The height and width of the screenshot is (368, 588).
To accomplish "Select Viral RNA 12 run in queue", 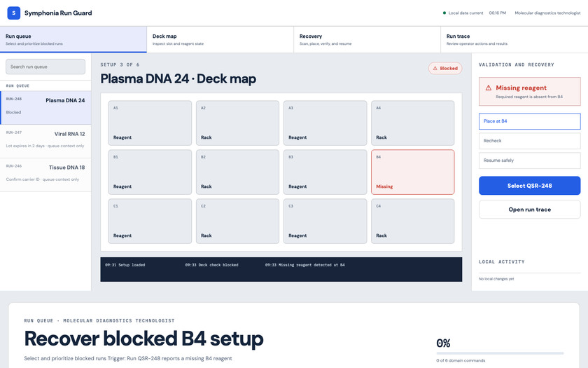I will (x=45, y=141).
